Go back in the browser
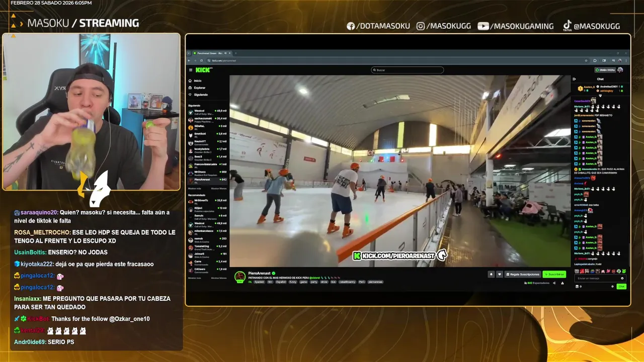The height and width of the screenshot is (362, 644). (189, 60)
